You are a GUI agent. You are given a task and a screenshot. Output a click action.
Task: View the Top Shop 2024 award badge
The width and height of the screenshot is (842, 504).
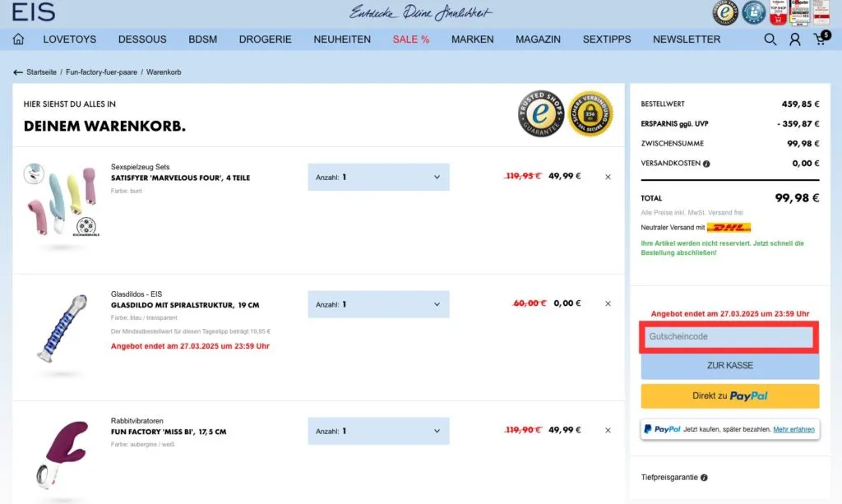tap(776, 12)
